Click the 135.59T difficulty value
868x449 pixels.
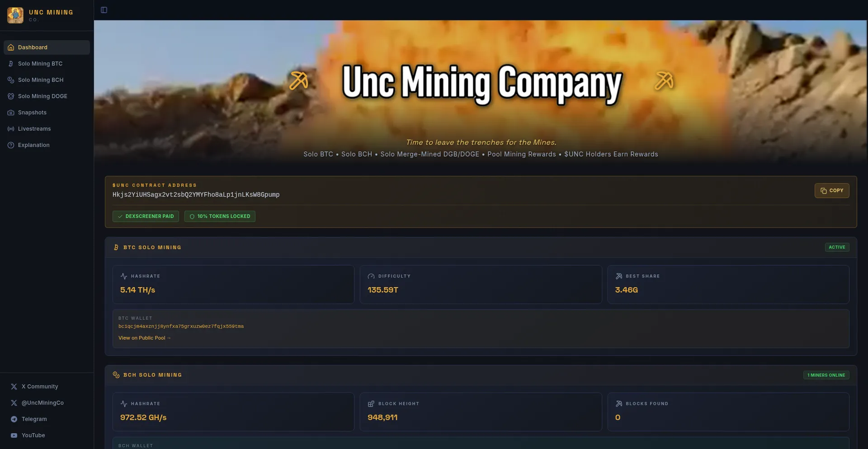383,290
